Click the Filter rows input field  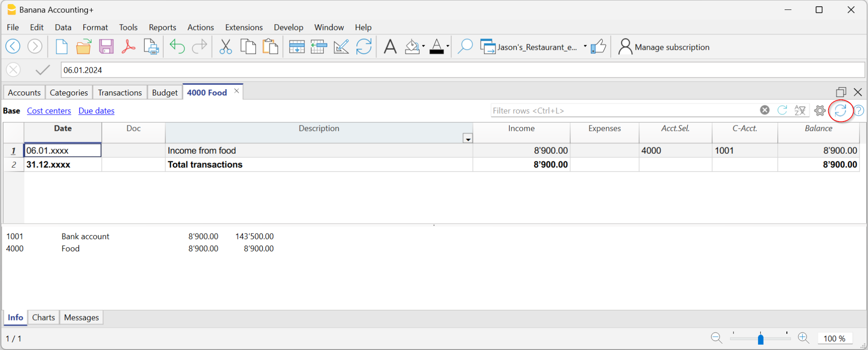(623, 111)
